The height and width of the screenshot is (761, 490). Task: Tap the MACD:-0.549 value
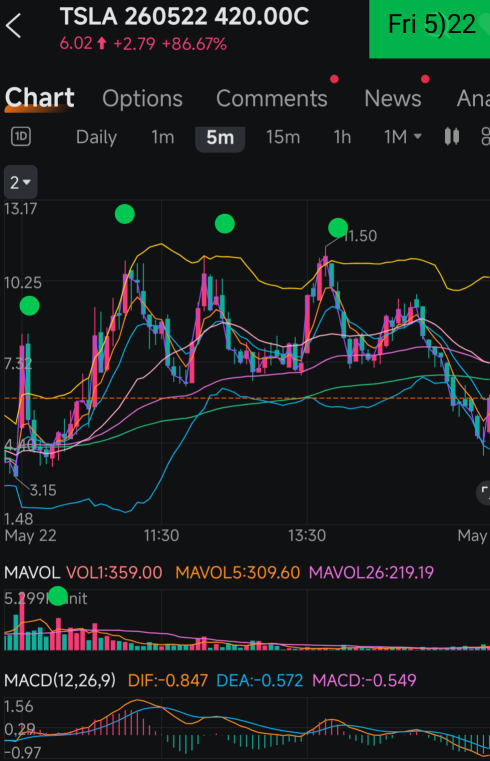364,680
